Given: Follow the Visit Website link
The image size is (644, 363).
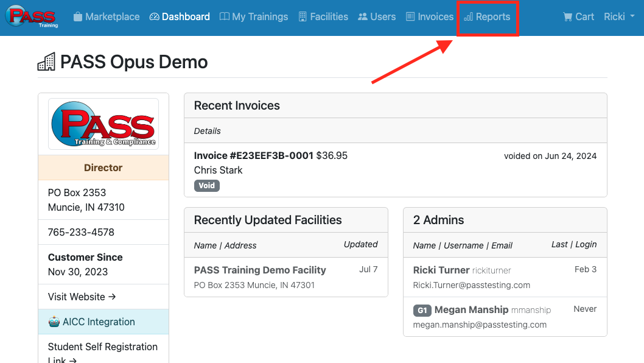Looking at the screenshot, I should click(82, 297).
